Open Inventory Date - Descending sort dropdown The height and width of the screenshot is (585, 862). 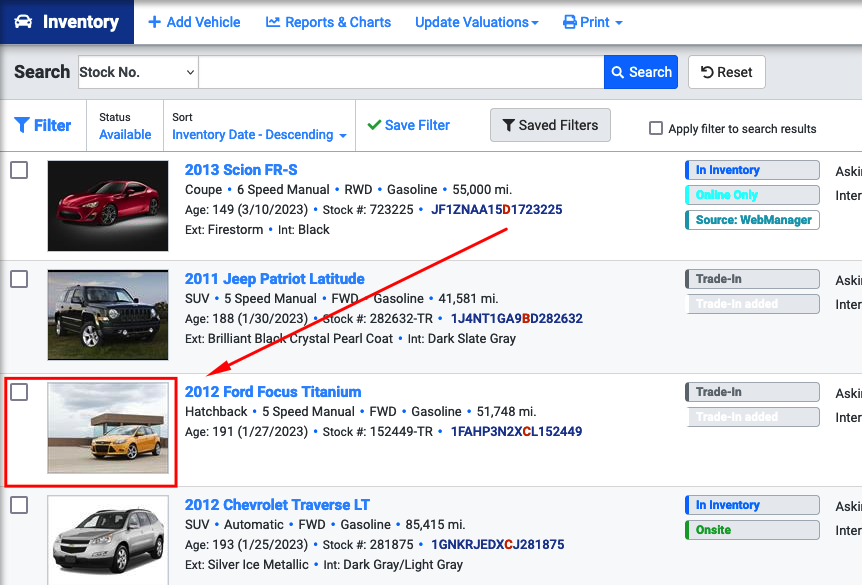click(x=259, y=135)
